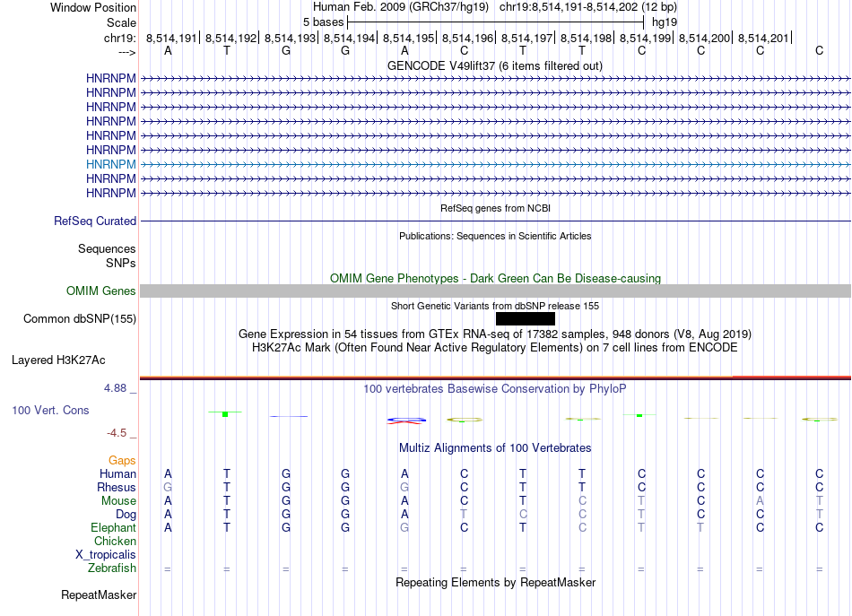Click Mouse row's faded A under 8,514,201
The image size is (852, 616).
(760, 501)
